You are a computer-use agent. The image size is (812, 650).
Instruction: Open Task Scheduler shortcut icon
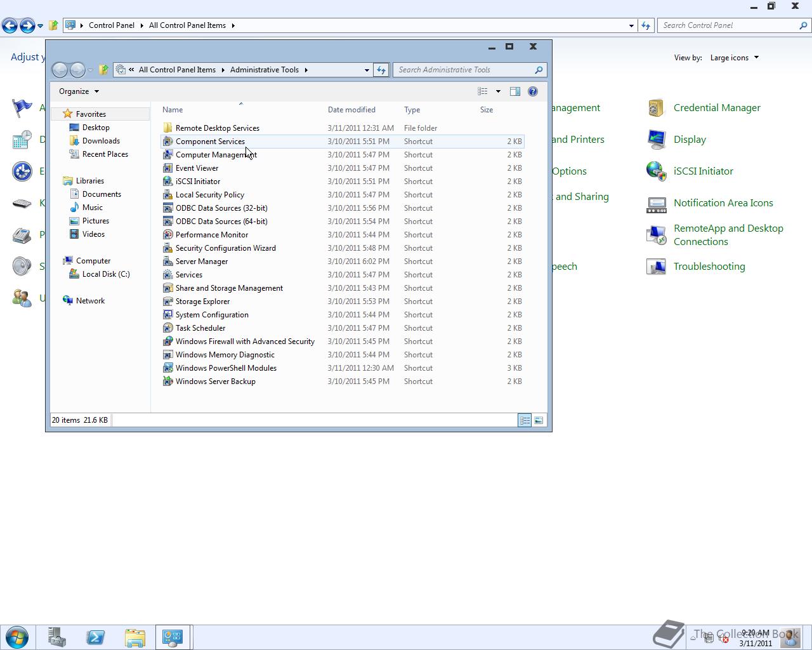click(x=167, y=328)
